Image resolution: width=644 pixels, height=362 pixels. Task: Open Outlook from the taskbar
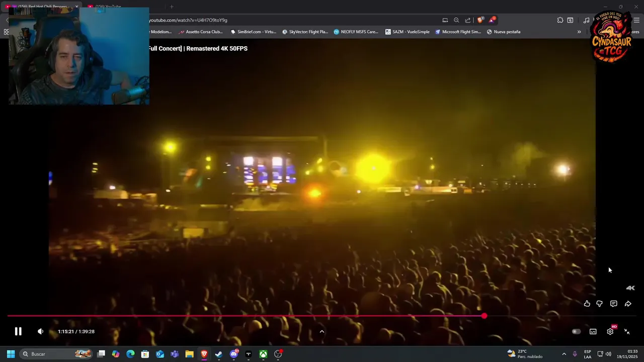(160, 354)
